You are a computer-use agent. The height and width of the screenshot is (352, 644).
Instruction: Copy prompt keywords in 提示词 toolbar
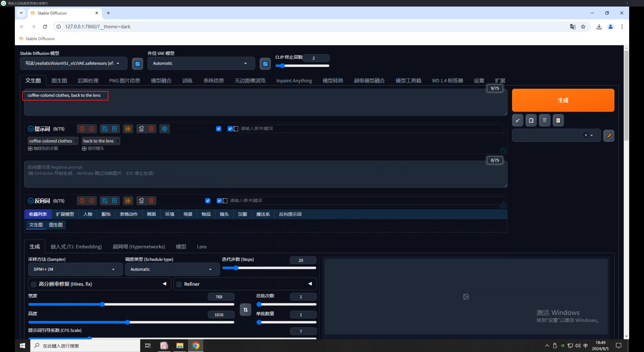141,129
